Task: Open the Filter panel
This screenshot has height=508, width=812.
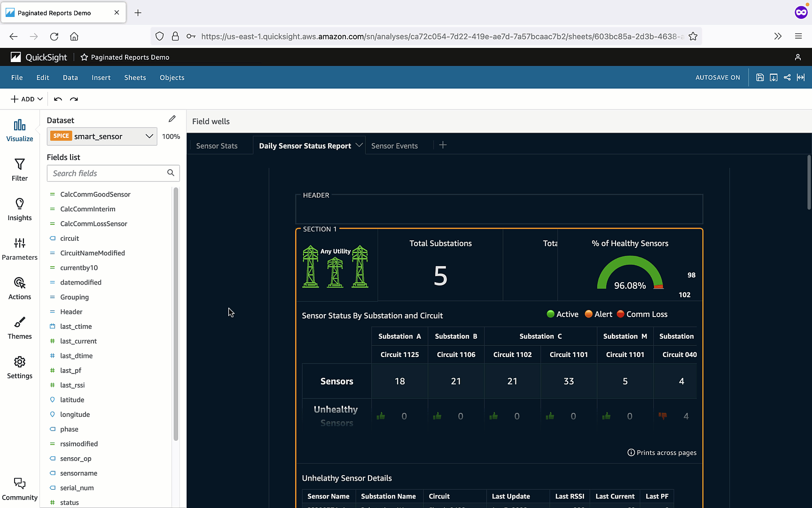Action: (20, 170)
